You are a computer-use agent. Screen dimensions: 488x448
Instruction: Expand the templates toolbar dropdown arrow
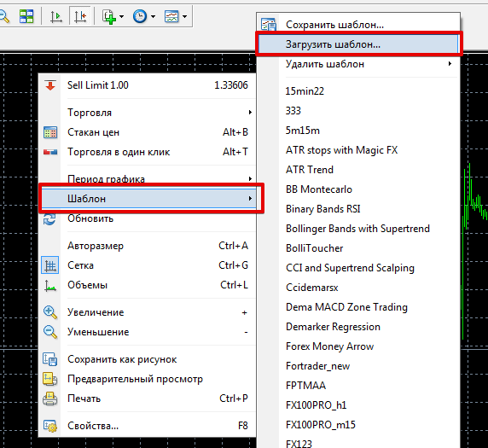tap(185, 16)
